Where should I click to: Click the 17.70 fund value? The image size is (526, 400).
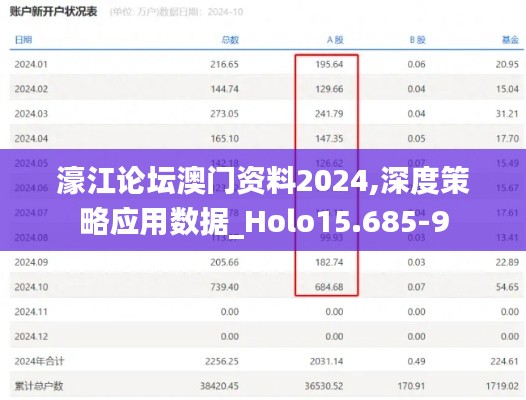507,139
